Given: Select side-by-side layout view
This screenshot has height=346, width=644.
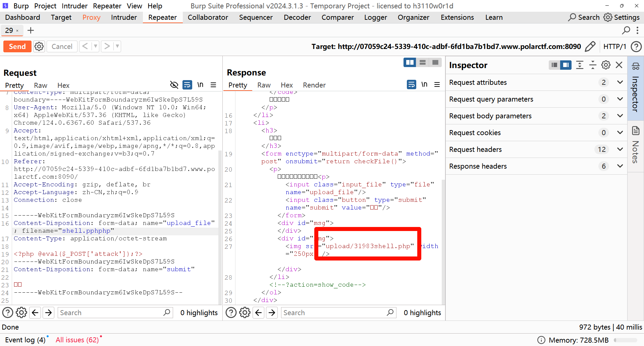Looking at the screenshot, I should [x=410, y=62].
